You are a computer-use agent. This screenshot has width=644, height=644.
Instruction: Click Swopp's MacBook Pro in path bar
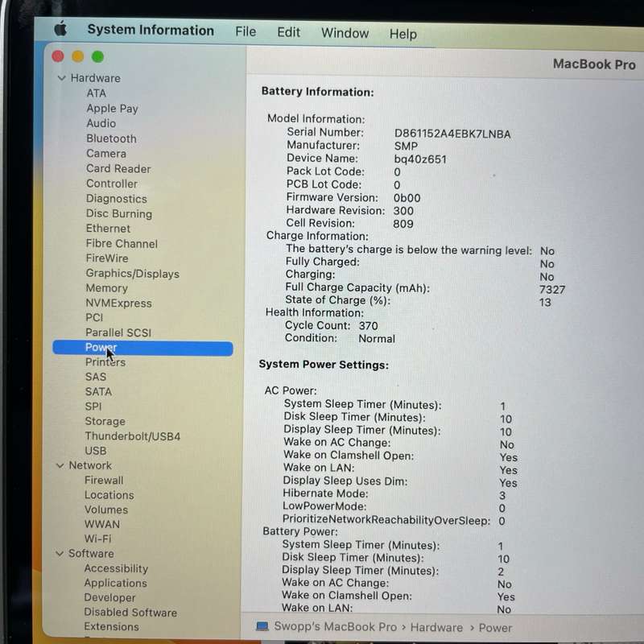[335, 627]
